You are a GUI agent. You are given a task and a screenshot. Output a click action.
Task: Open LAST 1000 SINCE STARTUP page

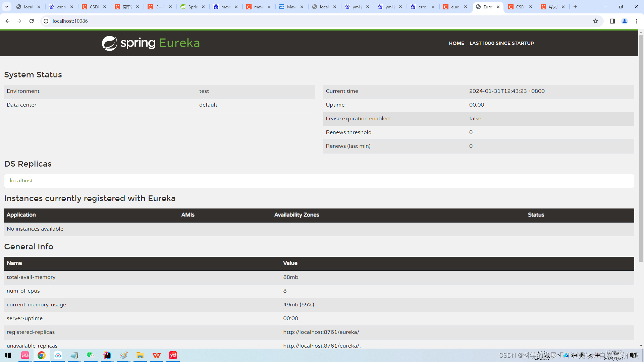coord(501,43)
